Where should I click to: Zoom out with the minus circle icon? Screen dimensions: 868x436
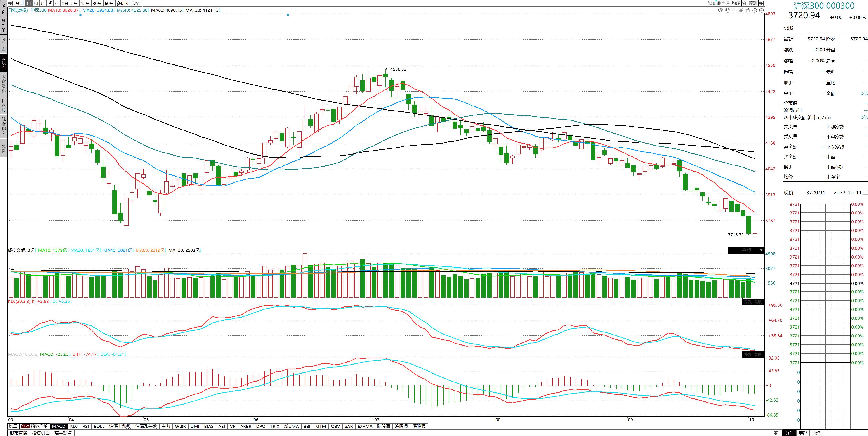coord(761,10)
